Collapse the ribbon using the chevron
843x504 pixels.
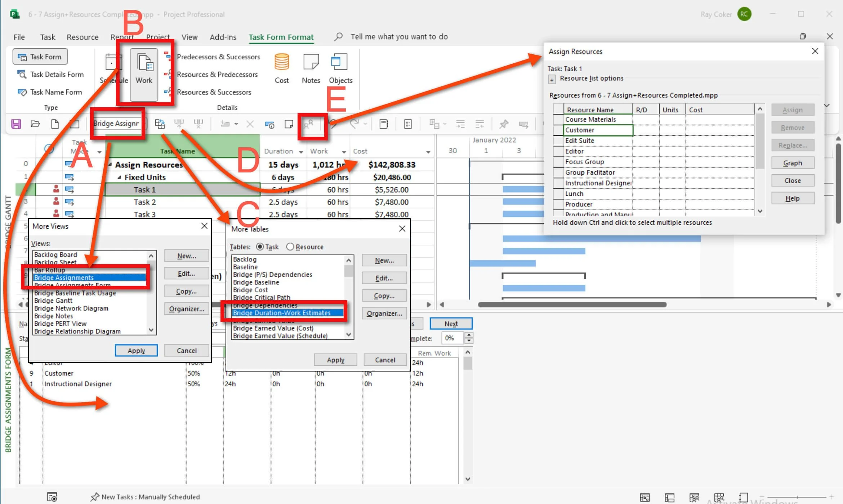click(x=827, y=105)
